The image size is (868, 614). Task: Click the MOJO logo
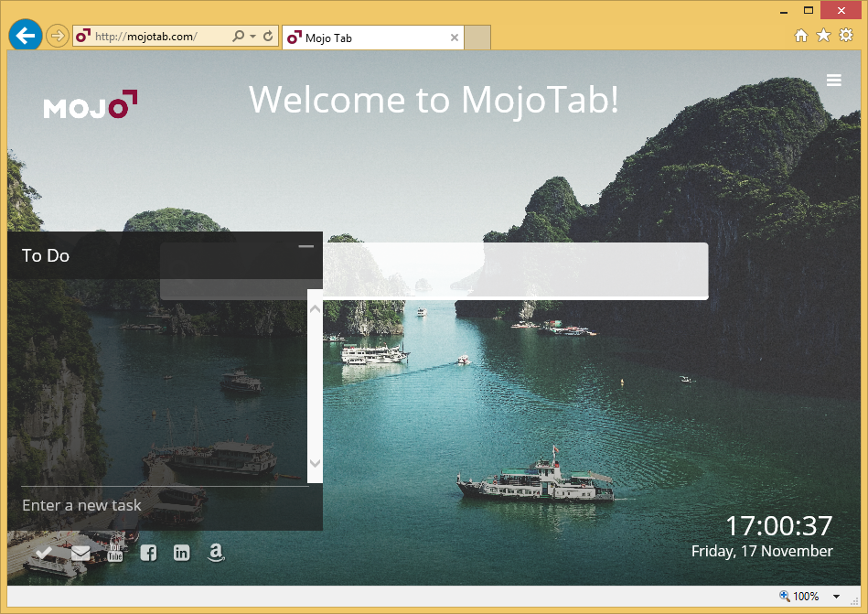coord(91,104)
